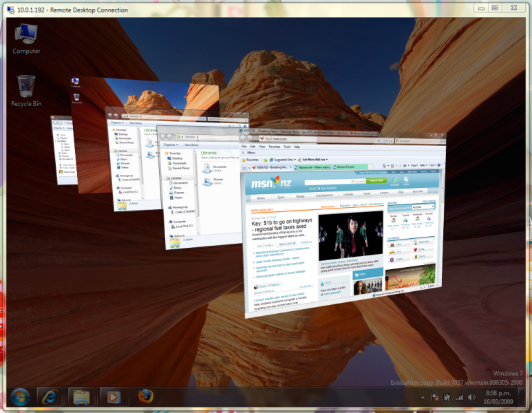Open Favorites menu in Internet Explorer

(x=274, y=147)
